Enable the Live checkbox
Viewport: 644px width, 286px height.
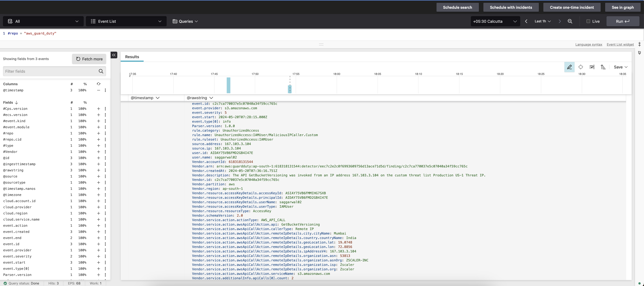pos(588,21)
